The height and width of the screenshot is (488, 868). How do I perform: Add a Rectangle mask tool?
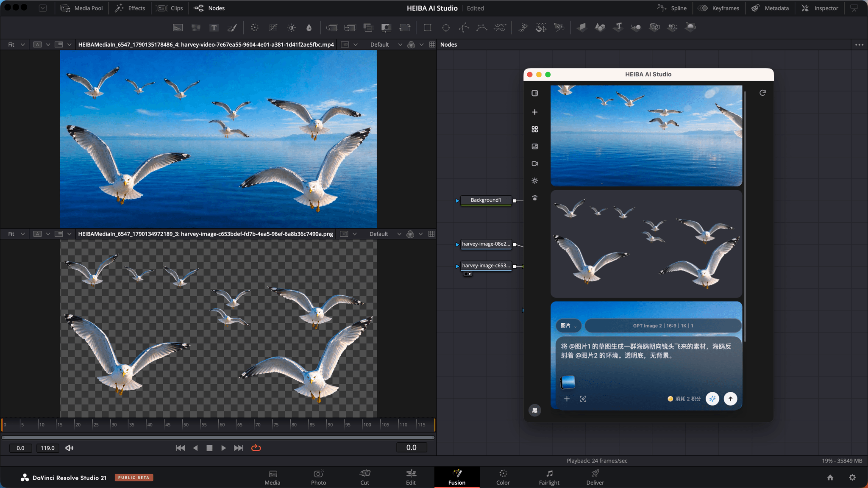pos(428,28)
